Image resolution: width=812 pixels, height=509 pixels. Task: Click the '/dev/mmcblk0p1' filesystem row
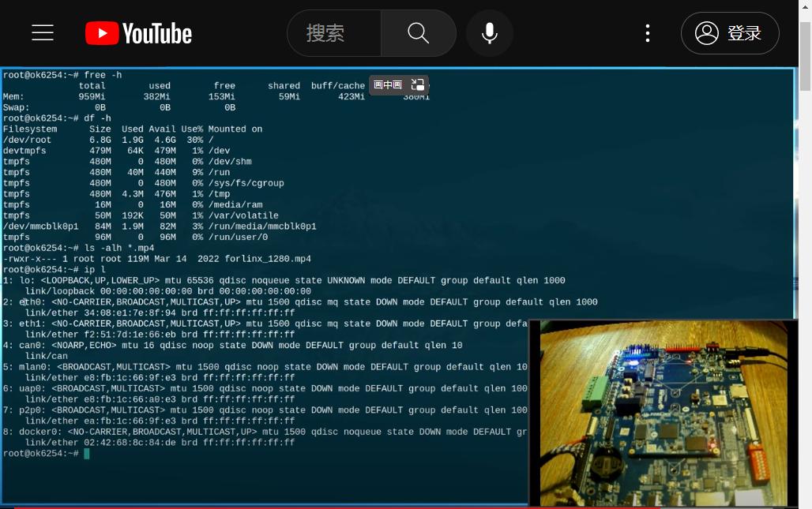tap(160, 226)
